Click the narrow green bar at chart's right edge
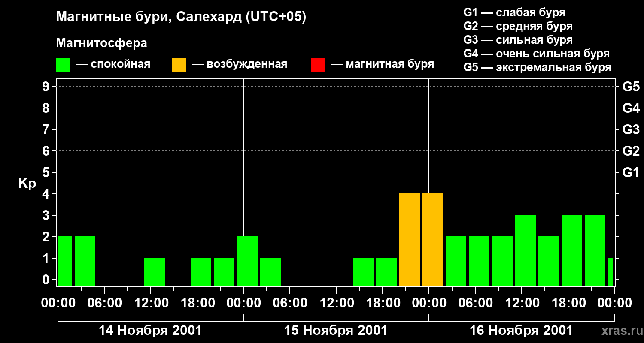Image resolution: width=644 pixels, height=343 pixels. (610, 272)
